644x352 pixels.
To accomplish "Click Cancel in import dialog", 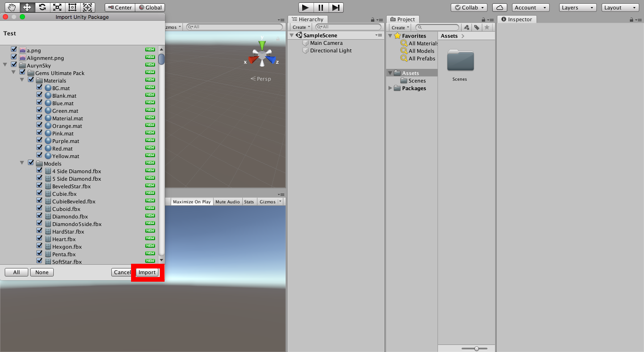I will point(122,272).
